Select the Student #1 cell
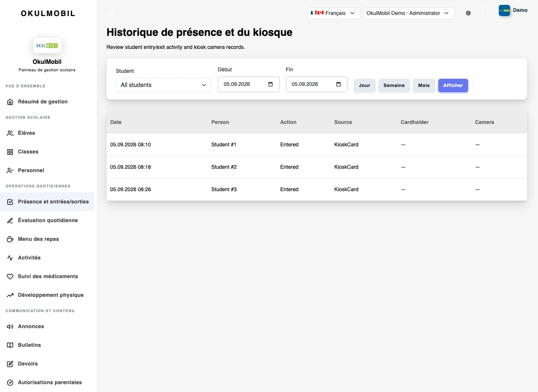This screenshot has height=392, width=538. coord(224,145)
